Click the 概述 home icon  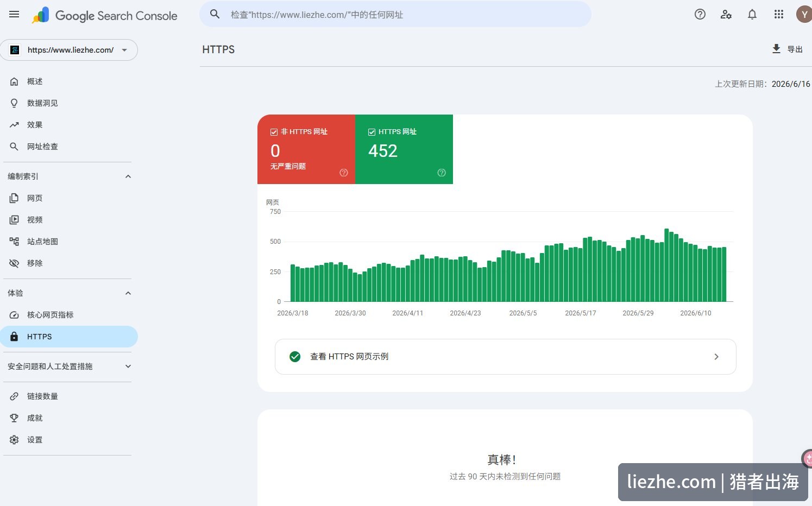(14, 81)
